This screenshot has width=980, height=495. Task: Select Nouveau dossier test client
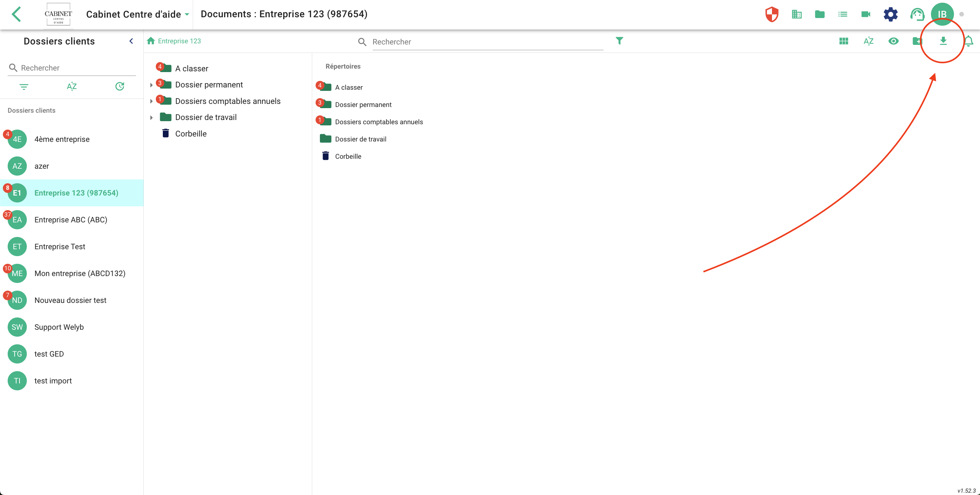(x=72, y=300)
